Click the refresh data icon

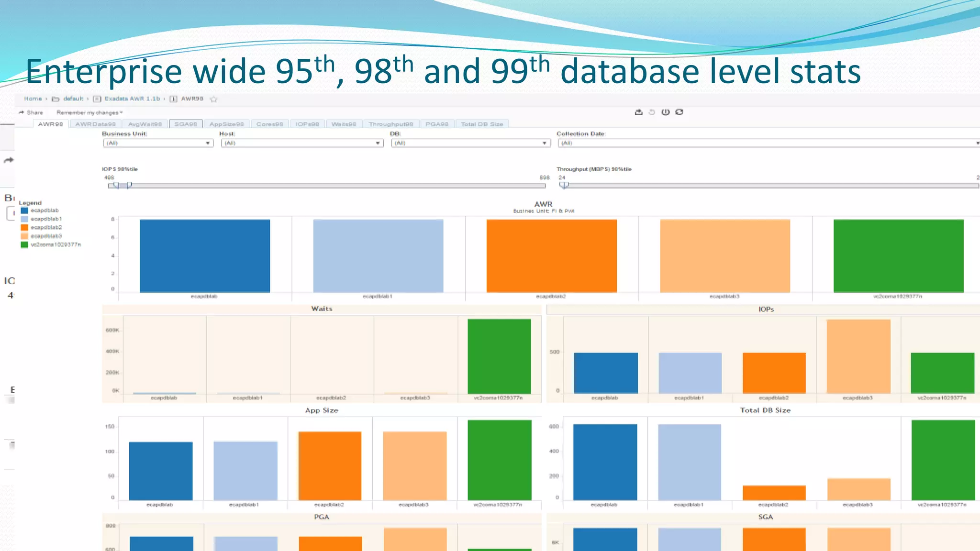pos(679,112)
